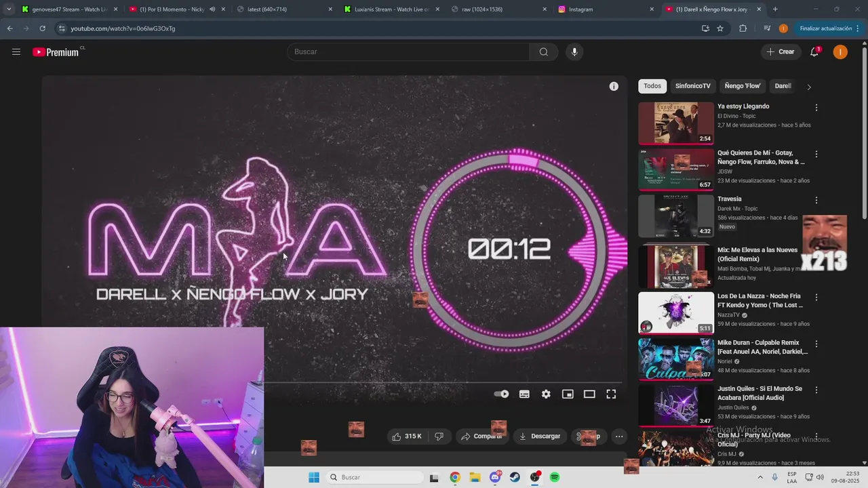The width and height of the screenshot is (868, 488).
Task: Mute the Por El Momento tab audio
Action: pyautogui.click(x=212, y=9)
